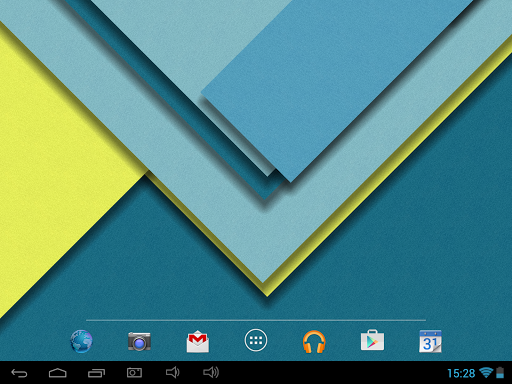Tap the thin dock divider line
Viewport: 512px width, 384px height.
[x=256, y=320]
